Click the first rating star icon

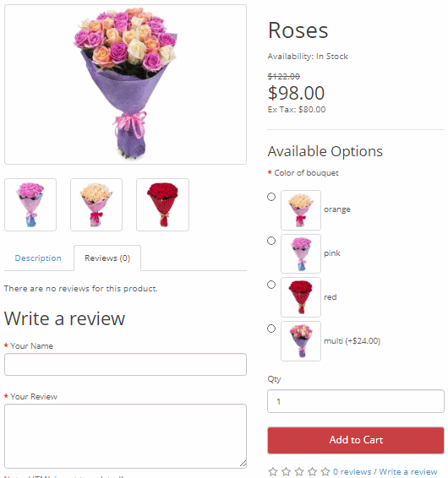[273, 471]
